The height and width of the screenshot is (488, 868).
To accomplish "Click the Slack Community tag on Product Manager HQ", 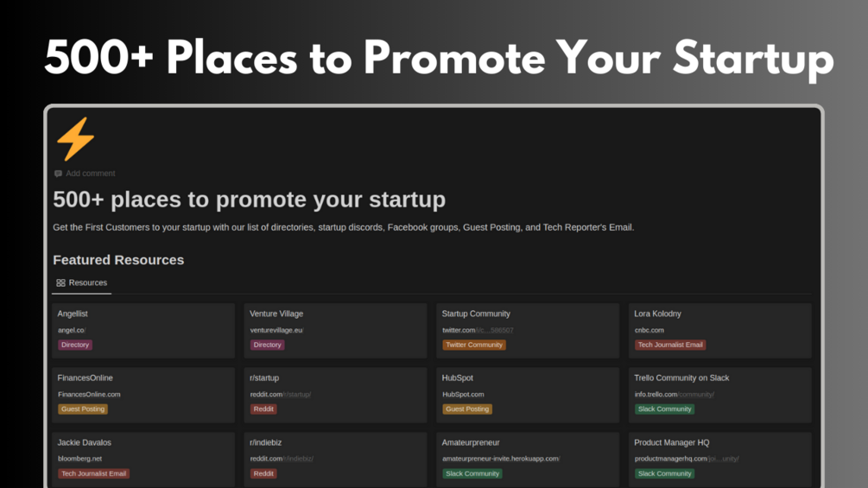I will coord(664,473).
